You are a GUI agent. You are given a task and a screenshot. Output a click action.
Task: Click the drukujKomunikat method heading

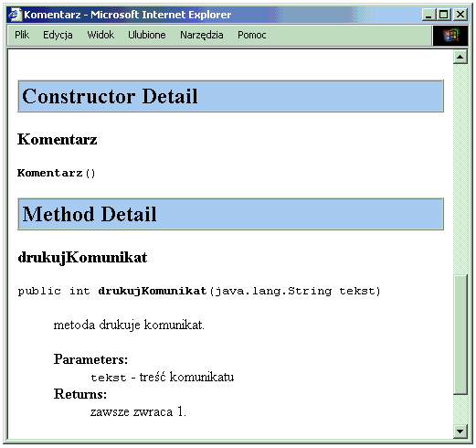82,258
